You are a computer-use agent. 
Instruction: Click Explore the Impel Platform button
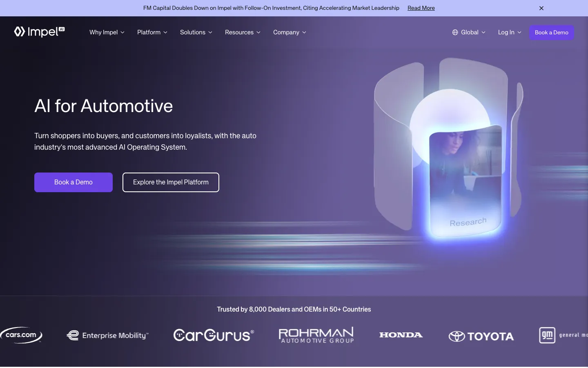(x=171, y=182)
